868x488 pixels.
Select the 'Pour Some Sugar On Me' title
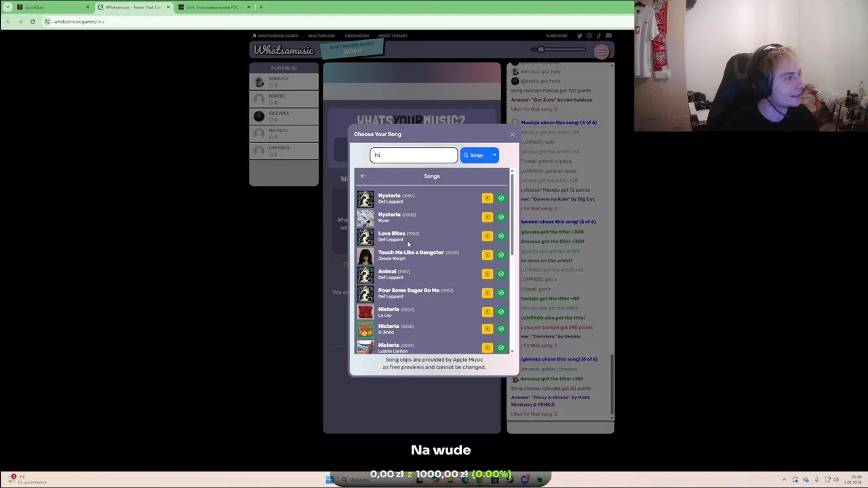408,290
